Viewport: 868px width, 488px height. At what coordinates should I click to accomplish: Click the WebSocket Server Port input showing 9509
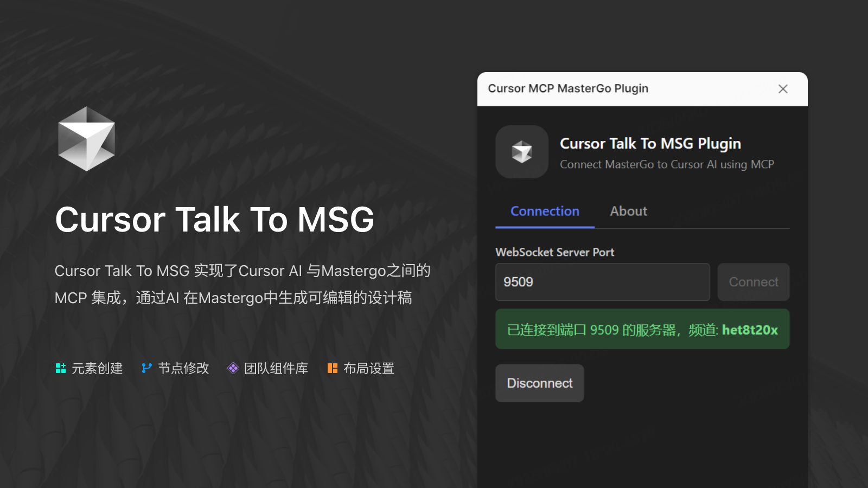click(602, 282)
